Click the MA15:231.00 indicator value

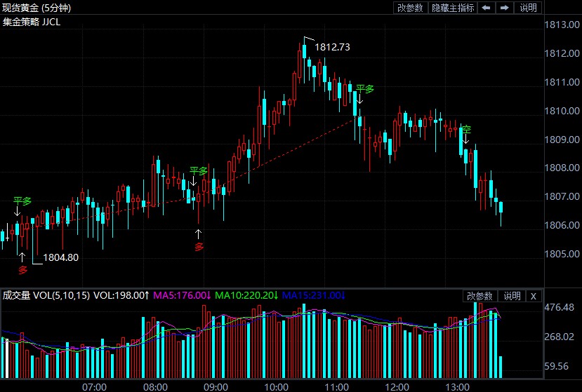(x=314, y=295)
